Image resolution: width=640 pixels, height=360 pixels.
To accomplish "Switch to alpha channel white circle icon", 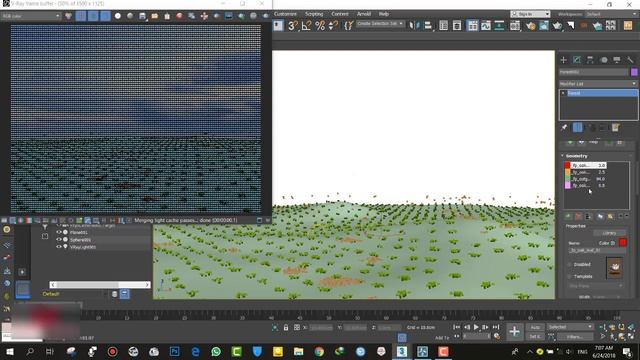I will point(118,16).
